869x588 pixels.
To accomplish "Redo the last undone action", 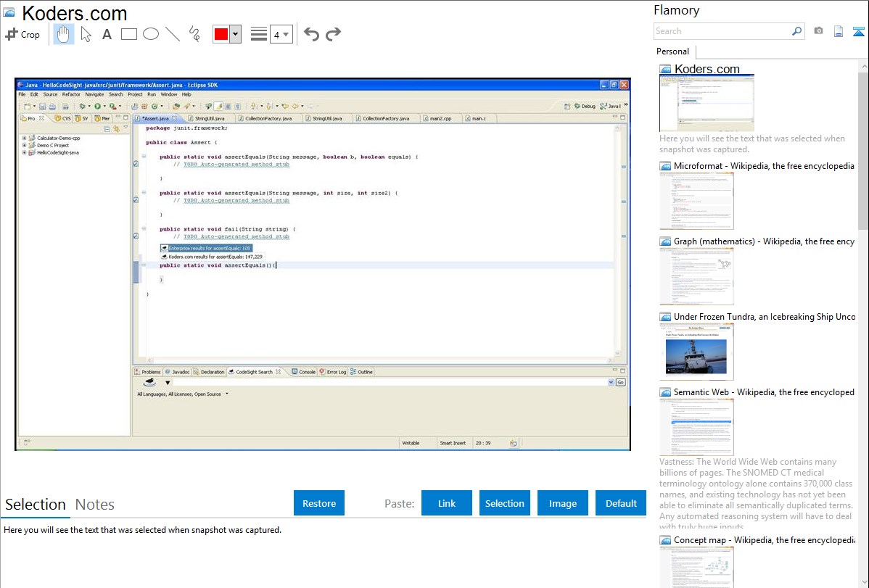I will pyautogui.click(x=333, y=34).
